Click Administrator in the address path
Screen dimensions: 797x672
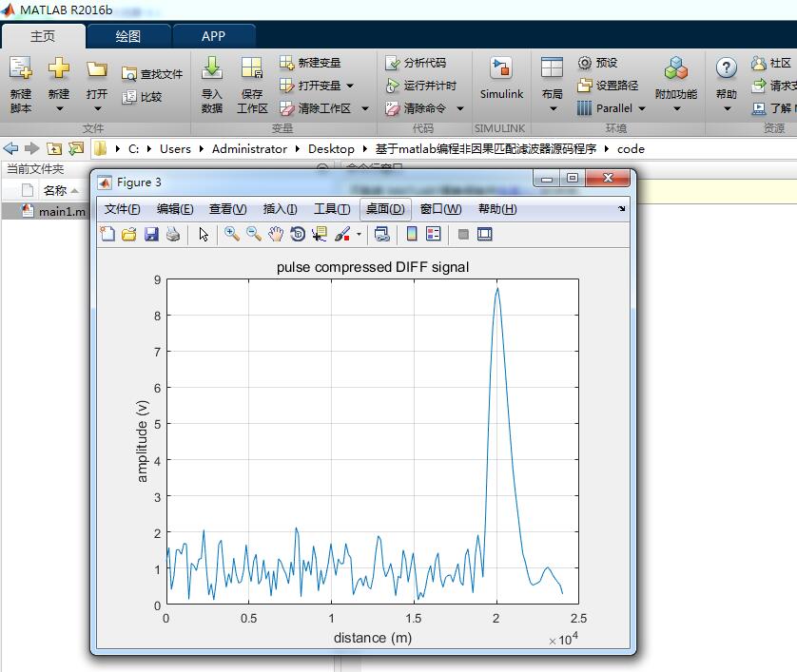(249, 149)
